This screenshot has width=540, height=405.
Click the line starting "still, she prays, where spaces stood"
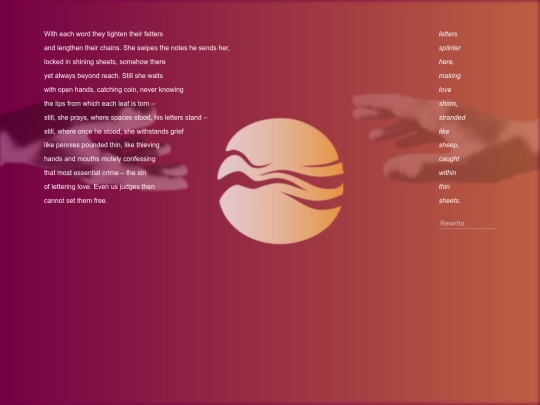point(125,118)
